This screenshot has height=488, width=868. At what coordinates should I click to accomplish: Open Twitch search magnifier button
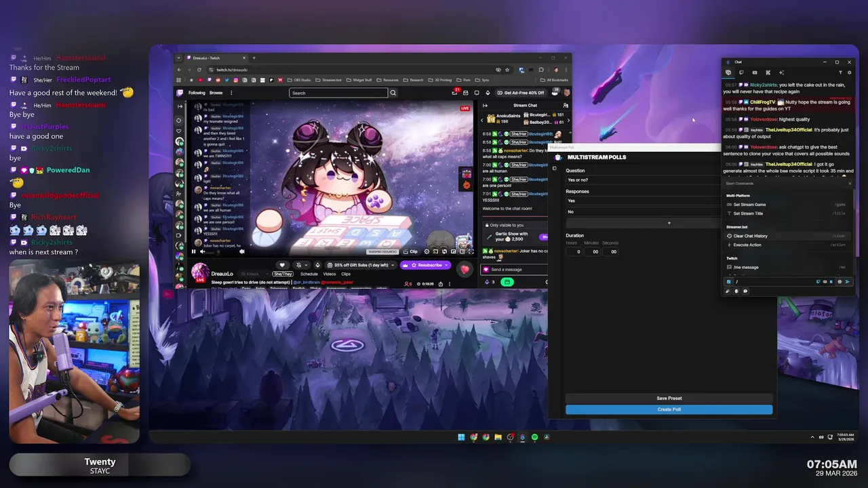coord(393,93)
